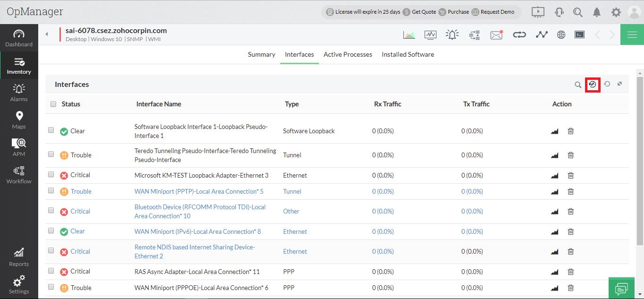View the graph for the Teredo Tunneling interface
The height and width of the screenshot is (299, 644).
point(554,155)
